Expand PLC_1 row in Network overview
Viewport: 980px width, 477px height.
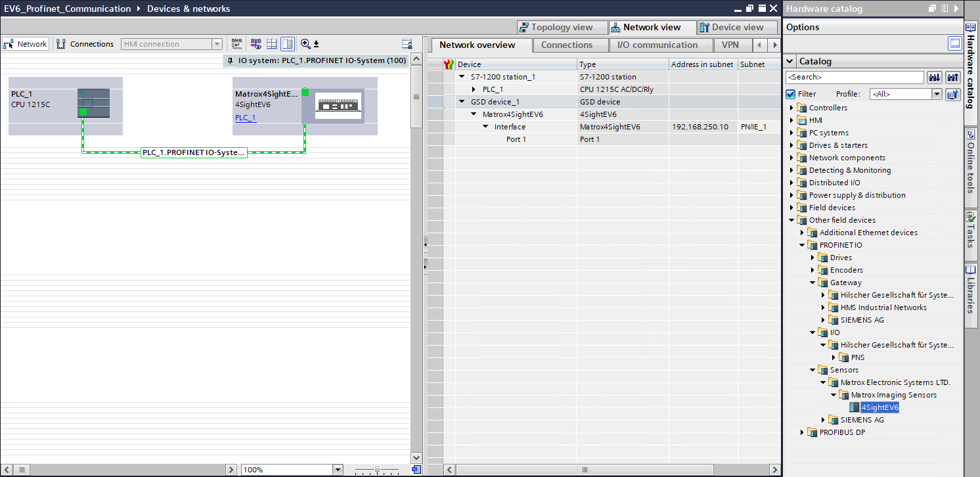474,89
